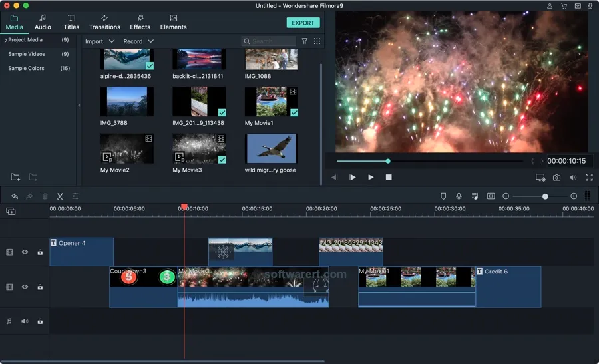Viewport: 599px width, 364px height.
Task: Open the Record dropdown
Action: point(138,41)
